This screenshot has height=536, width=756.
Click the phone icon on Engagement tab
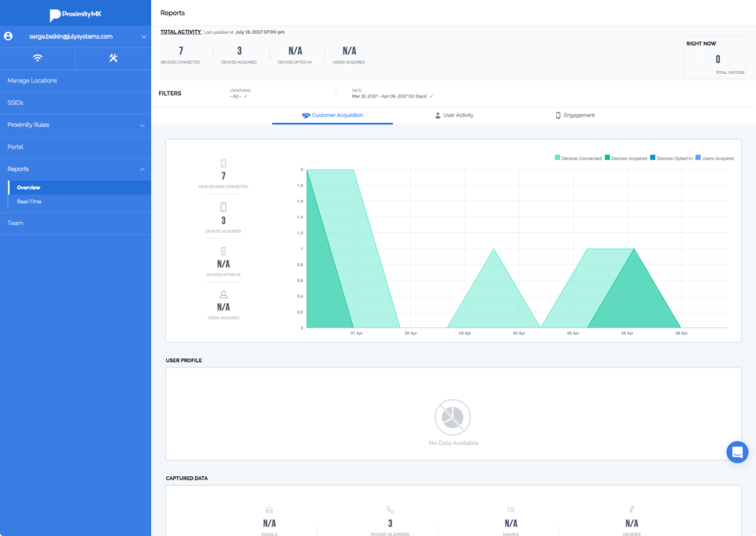tap(558, 116)
